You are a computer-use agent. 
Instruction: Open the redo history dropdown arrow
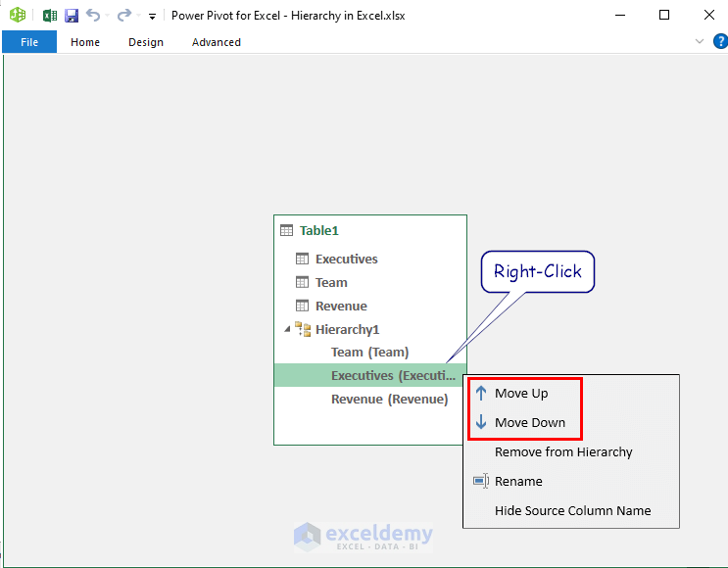click(x=138, y=16)
